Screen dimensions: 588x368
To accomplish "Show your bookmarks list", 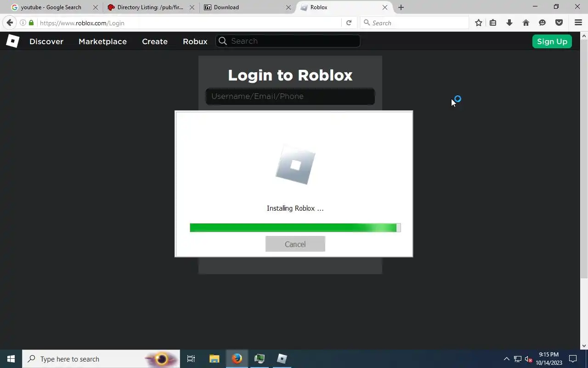I will coord(493,23).
